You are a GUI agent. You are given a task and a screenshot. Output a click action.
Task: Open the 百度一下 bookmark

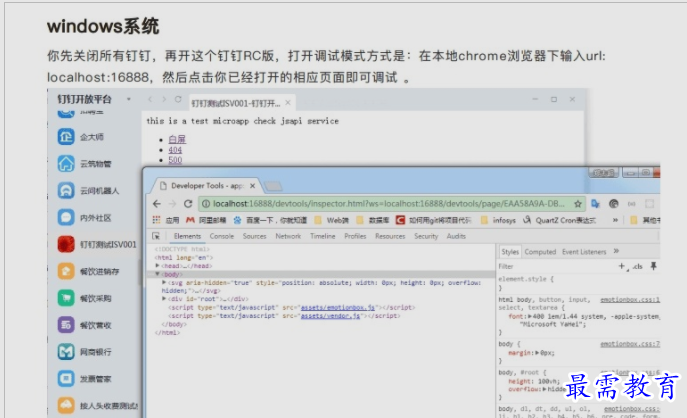tap(270, 220)
